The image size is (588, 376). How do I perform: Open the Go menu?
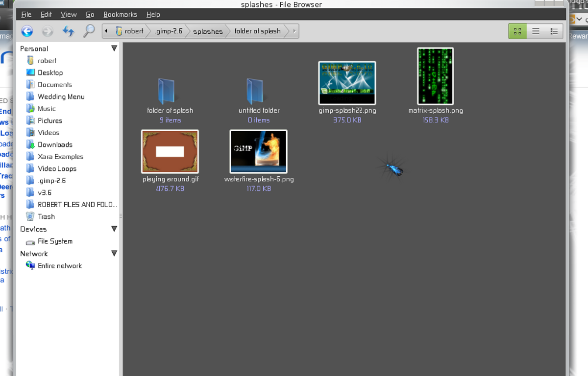tap(90, 15)
